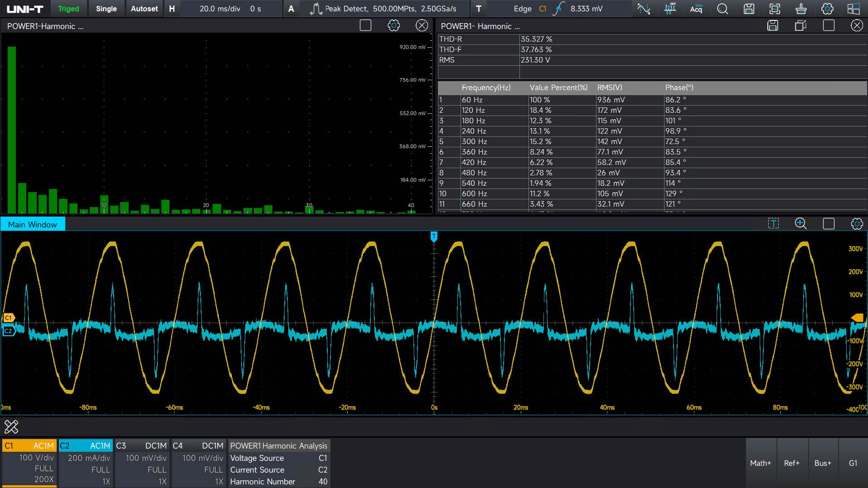868x488 pixels.
Task: Open the A acquisition menu
Action: pos(291,9)
